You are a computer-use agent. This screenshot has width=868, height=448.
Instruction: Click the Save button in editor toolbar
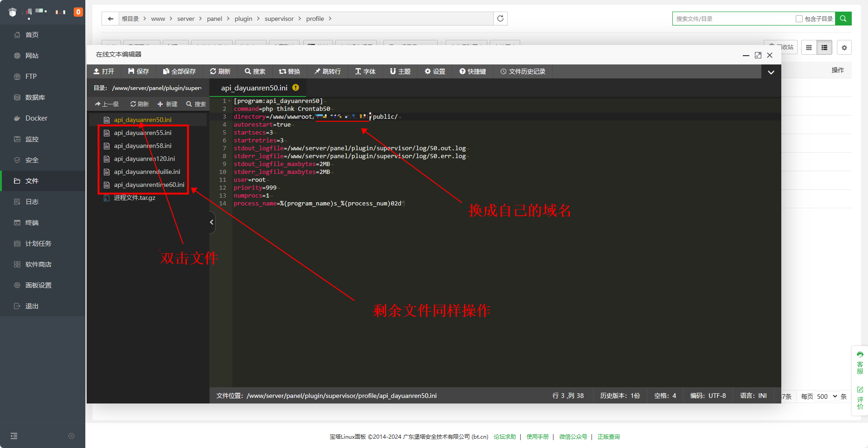pyautogui.click(x=139, y=71)
